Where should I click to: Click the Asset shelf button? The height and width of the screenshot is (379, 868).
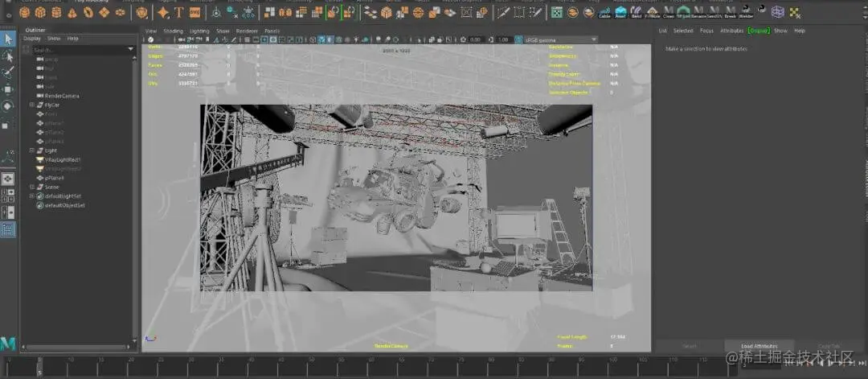coord(620,11)
